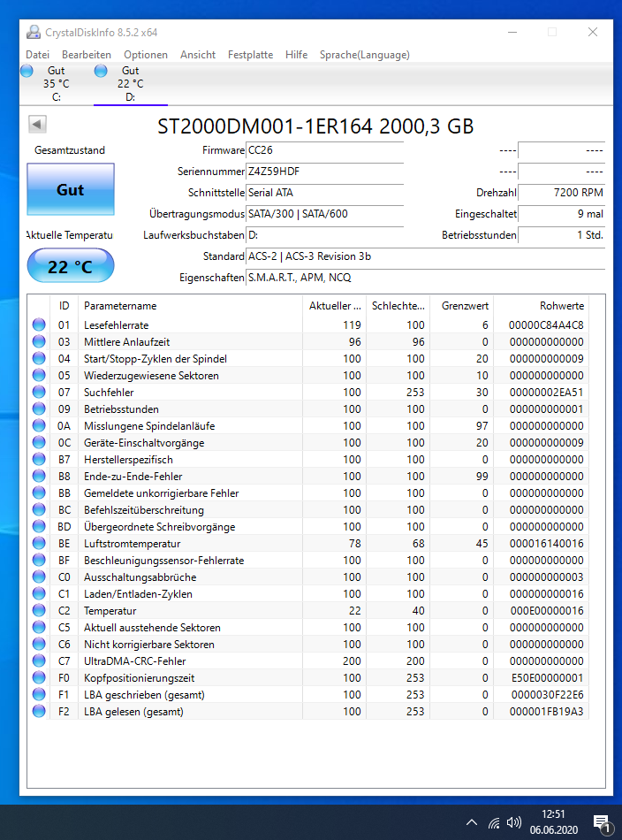622x840 pixels.
Task: Click the status orb for Misslungene Spindelanläufe
Action: click(39, 425)
